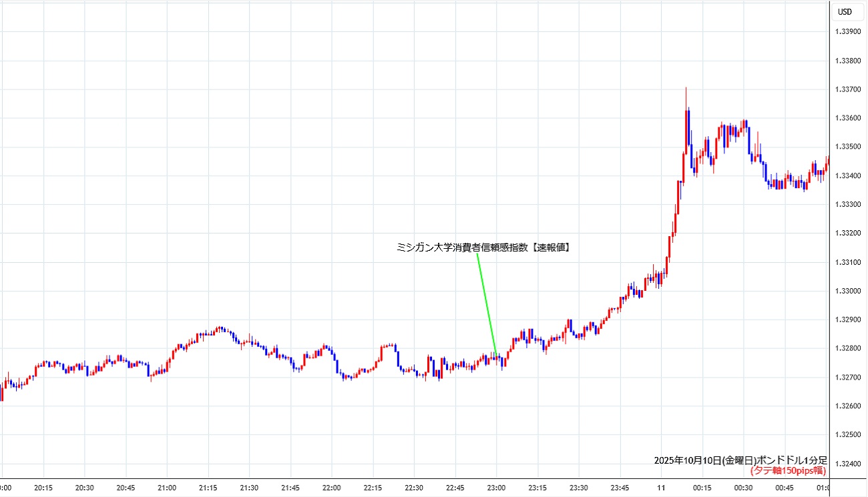
Task: Click the USD currency label
Action: (845, 11)
